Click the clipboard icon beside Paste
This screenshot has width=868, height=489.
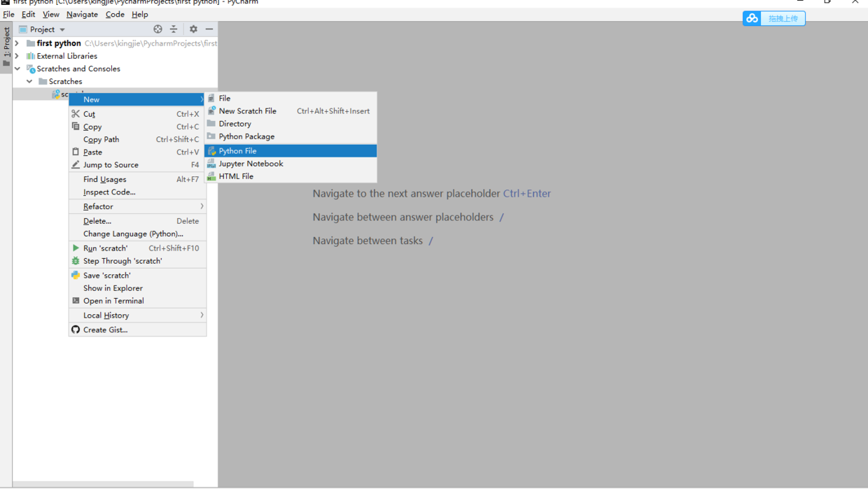click(x=76, y=152)
